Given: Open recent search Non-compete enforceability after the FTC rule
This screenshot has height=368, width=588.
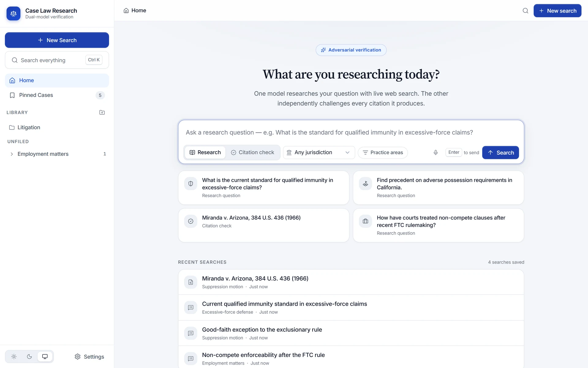Looking at the screenshot, I should [351, 358].
